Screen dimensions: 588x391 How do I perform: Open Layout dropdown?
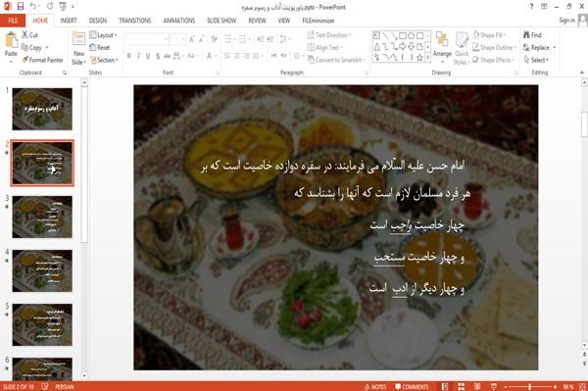coord(104,35)
